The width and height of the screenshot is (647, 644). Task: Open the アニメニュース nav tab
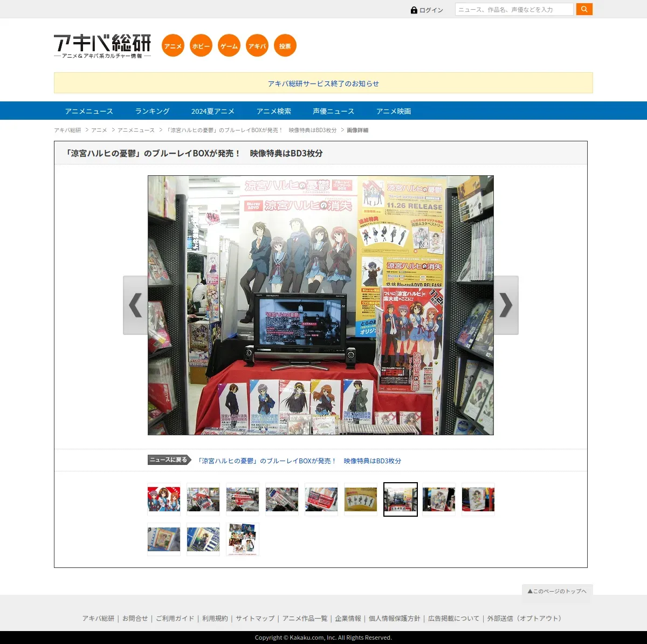click(x=89, y=111)
